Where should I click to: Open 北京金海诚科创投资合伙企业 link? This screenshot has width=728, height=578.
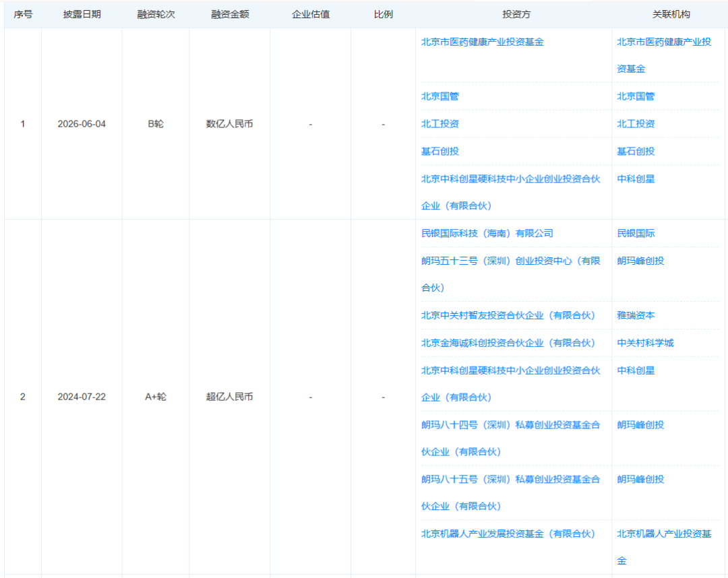(508, 343)
